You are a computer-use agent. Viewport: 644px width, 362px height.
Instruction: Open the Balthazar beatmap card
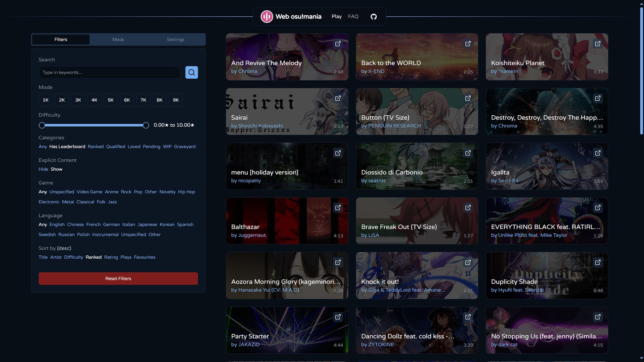(x=287, y=221)
